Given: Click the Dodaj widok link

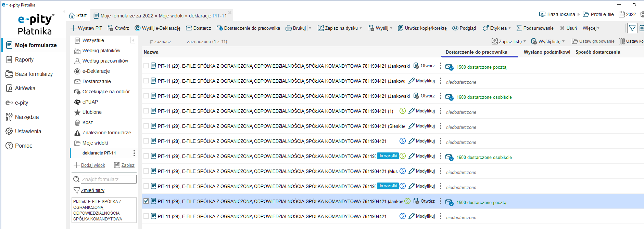Looking at the screenshot, I should click(x=93, y=165).
